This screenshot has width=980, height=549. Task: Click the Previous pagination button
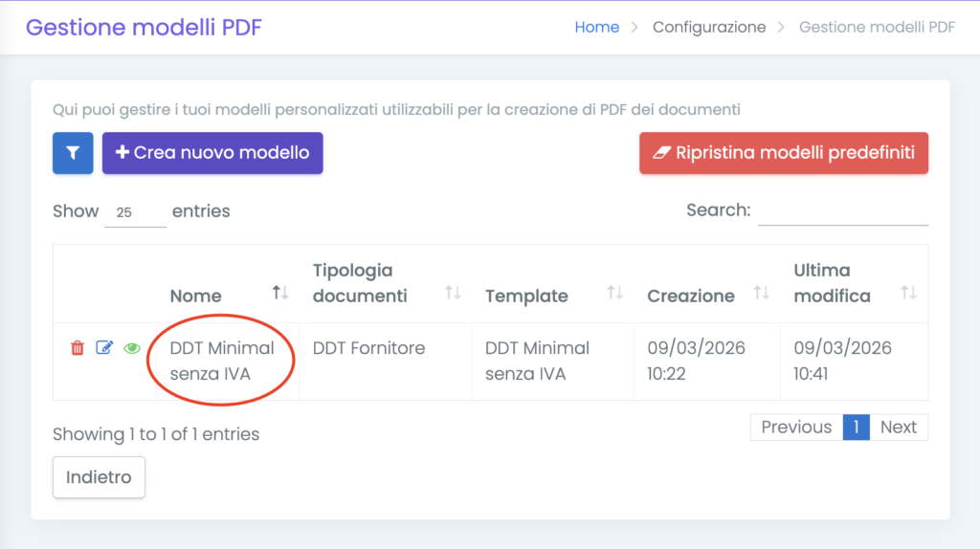pyautogui.click(x=795, y=428)
